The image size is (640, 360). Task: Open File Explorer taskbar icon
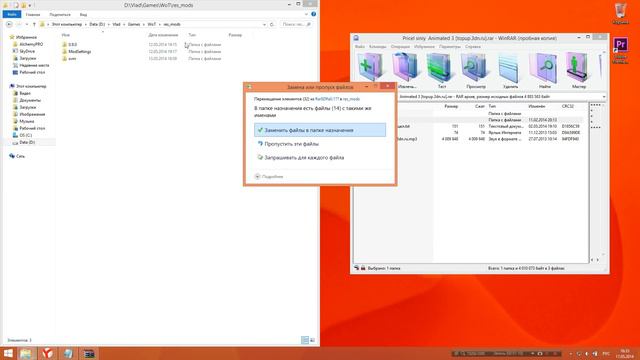[x=25, y=353]
